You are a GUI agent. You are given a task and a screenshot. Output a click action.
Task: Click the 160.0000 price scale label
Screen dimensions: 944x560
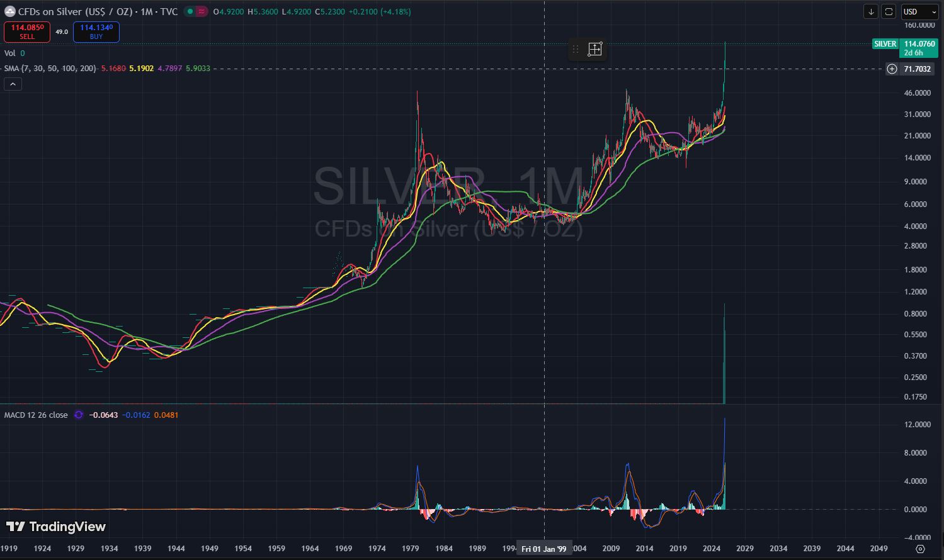click(x=919, y=25)
